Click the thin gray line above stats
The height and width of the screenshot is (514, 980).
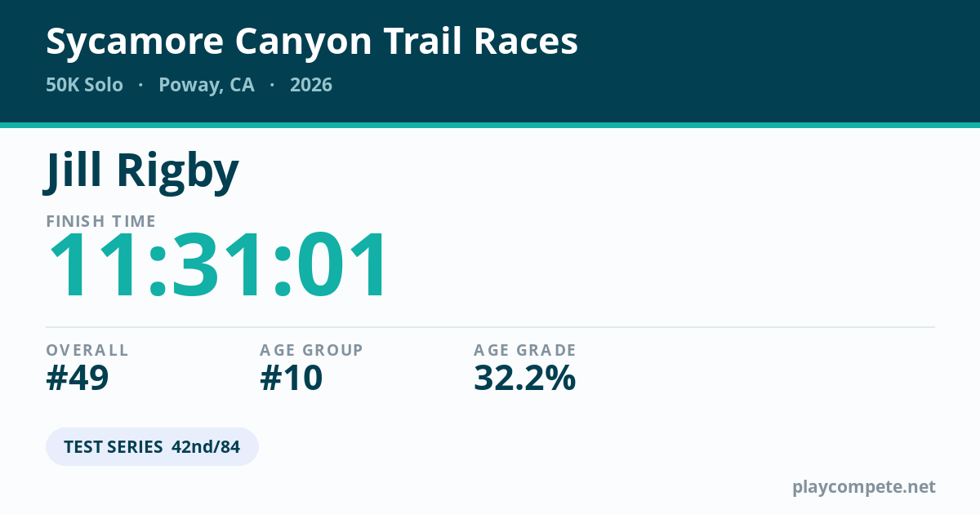490,327
